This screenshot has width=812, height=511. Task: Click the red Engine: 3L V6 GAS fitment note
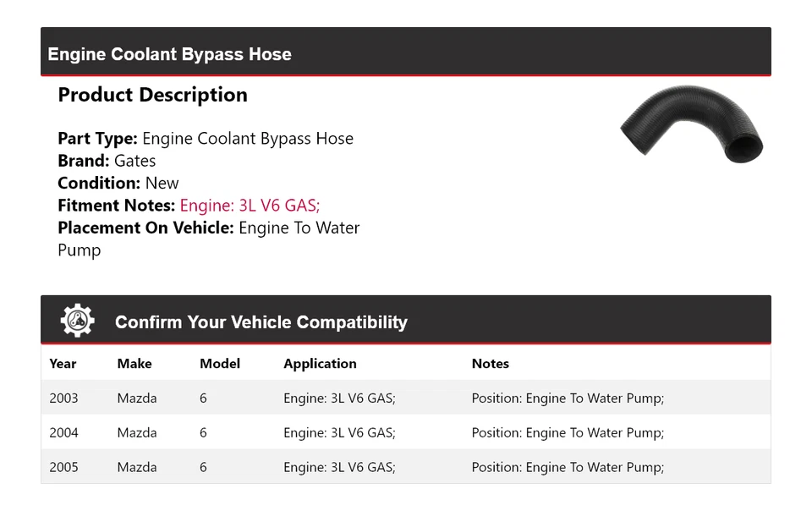pos(250,206)
